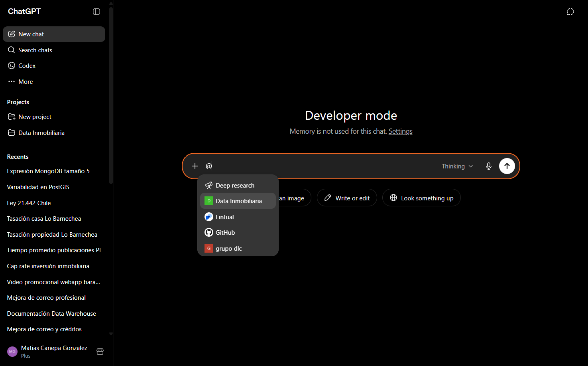This screenshot has height=366, width=588.
Task: Open the ChatGPT logo heading
Action: click(24, 11)
